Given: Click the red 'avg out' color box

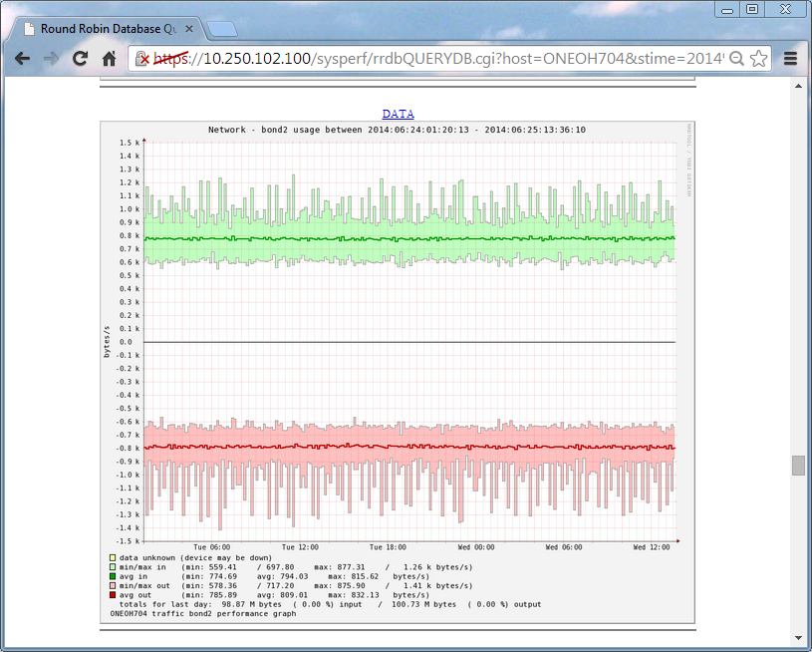Looking at the screenshot, I should (x=113, y=594).
